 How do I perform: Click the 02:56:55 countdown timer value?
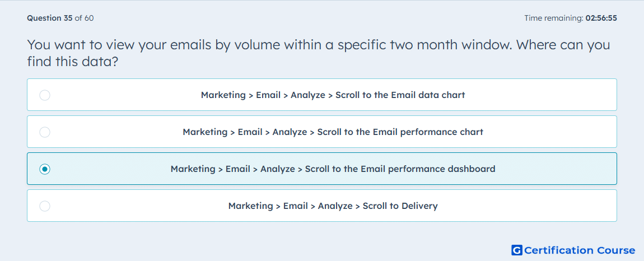(601, 18)
